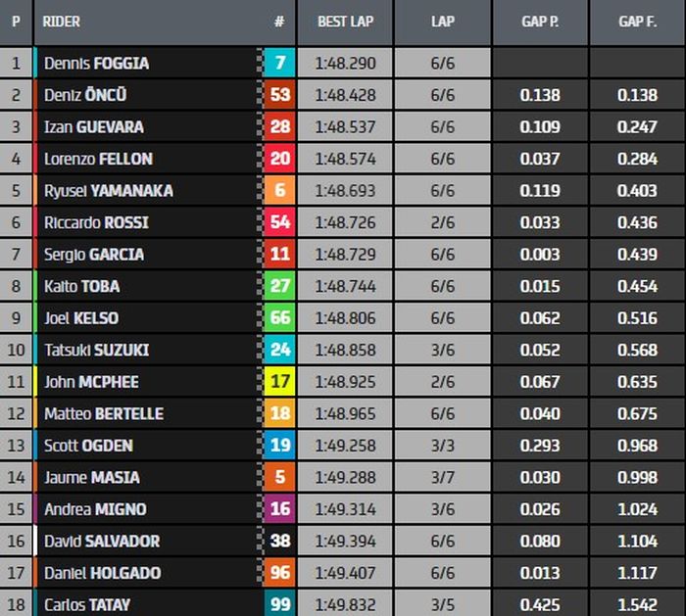
Task: Open rider Deniz Öncü's name
Action: 85,95
